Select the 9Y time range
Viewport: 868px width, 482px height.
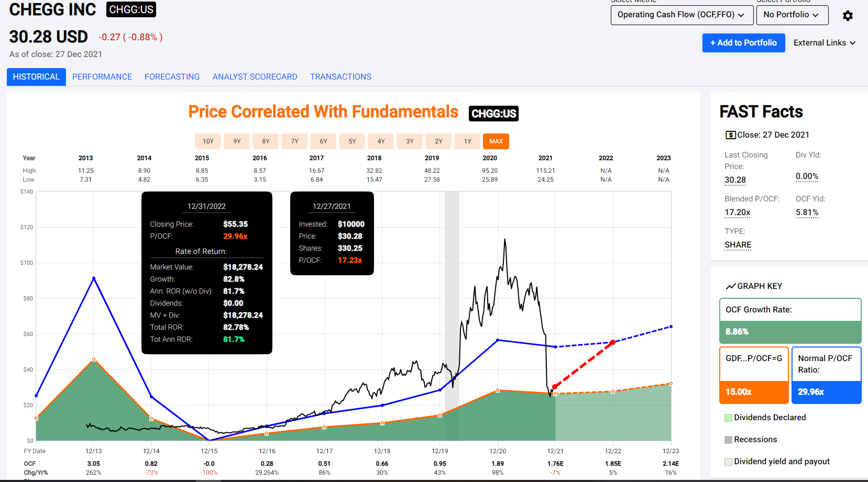tap(237, 141)
